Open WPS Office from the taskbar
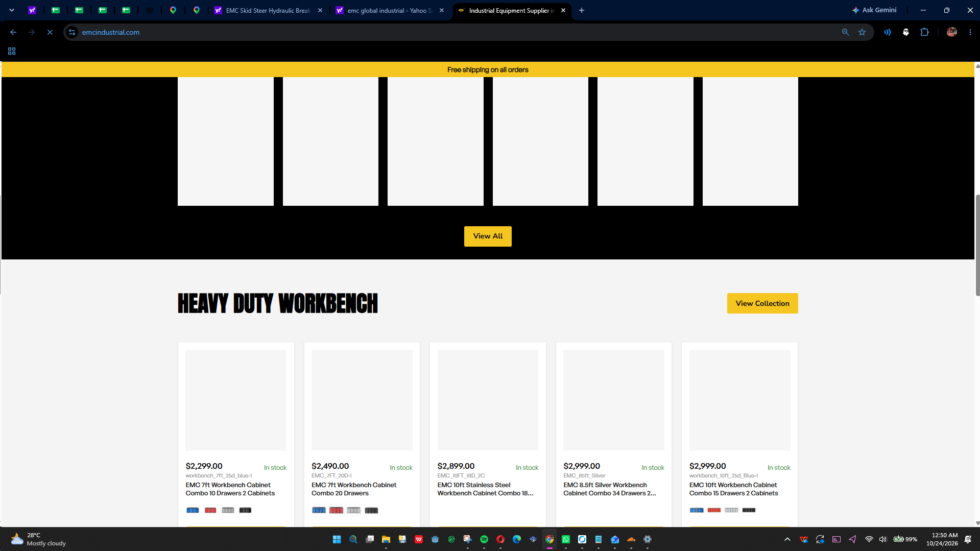 419,539
